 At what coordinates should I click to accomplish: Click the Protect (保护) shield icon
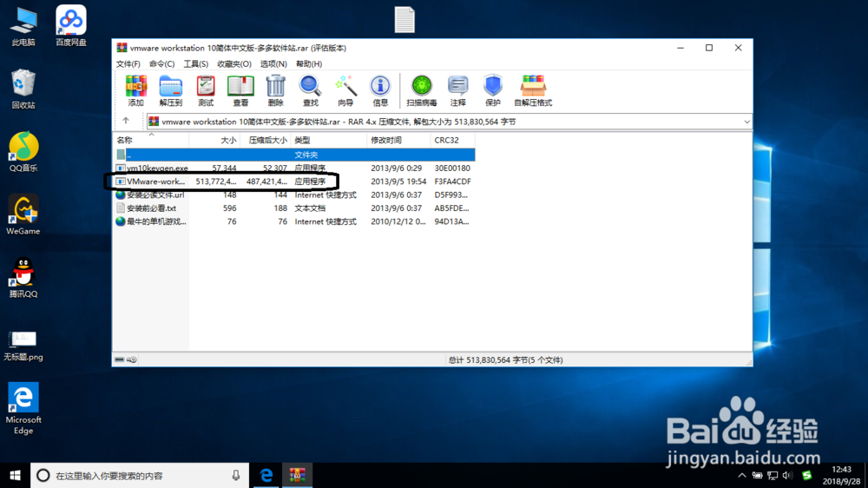click(493, 91)
